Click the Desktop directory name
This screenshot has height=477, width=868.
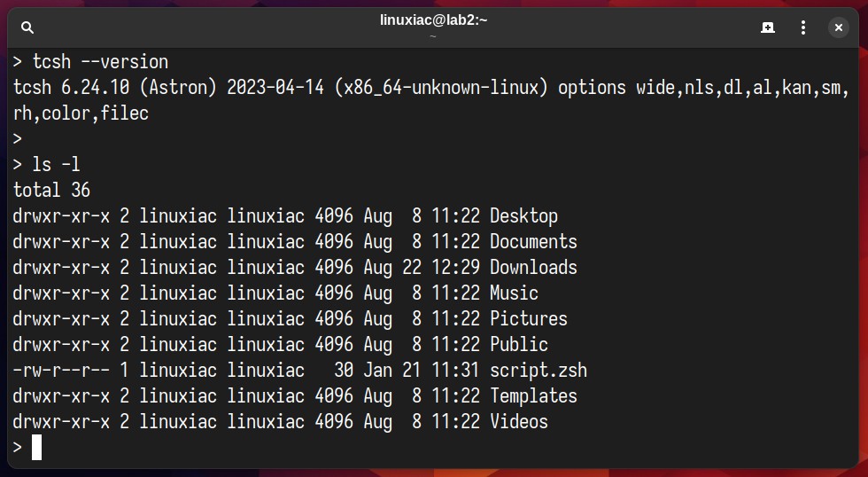(523, 216)
